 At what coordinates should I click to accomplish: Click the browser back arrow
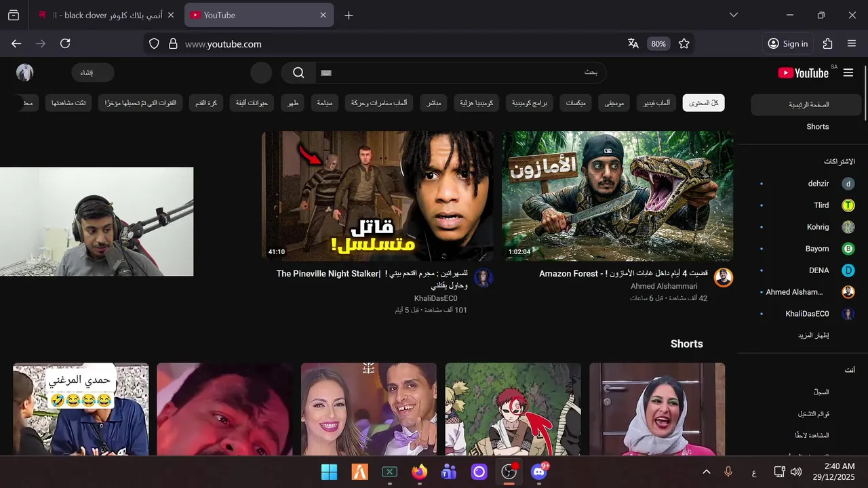coord(16,43)
